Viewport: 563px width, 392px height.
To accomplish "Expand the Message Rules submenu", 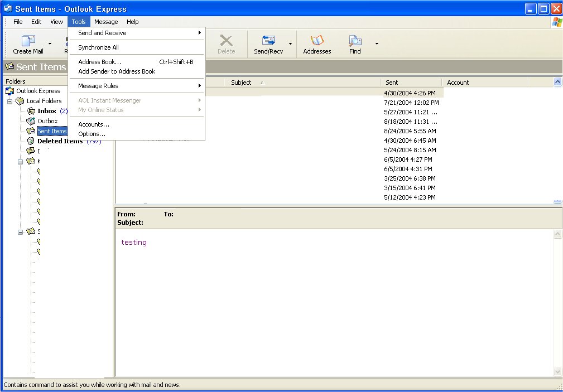I will [x=137, y=86].
